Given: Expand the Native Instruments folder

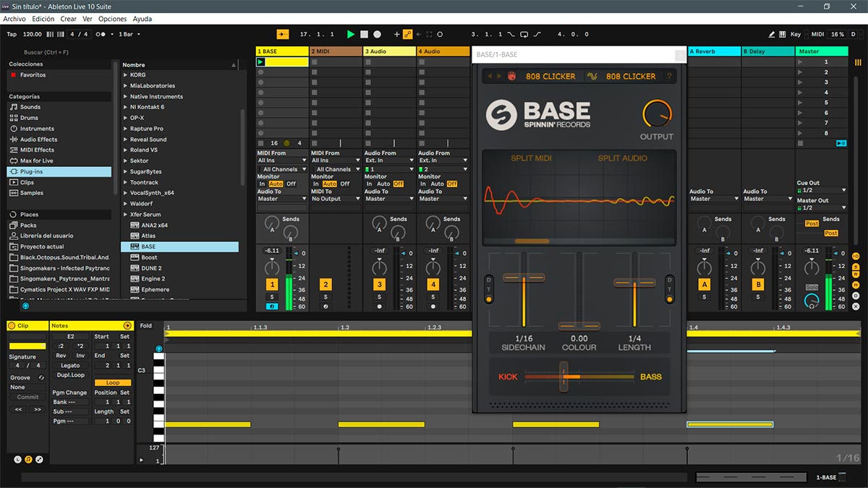Looking at the screenshot, I should click(126, 96).
